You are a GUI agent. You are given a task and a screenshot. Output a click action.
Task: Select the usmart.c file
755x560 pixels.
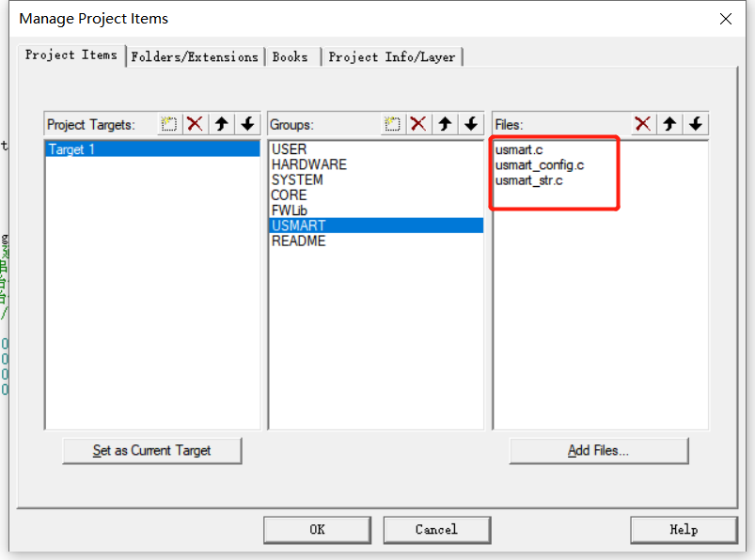[519, 150]
